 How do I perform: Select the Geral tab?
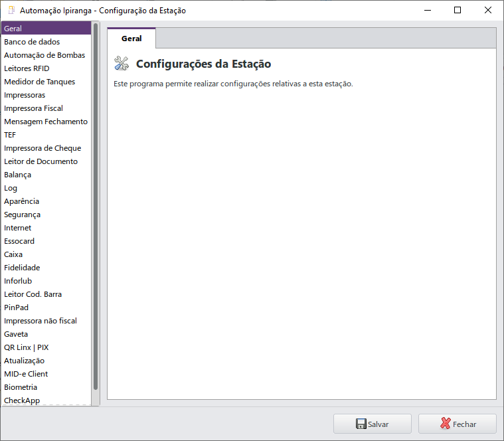[x=131, y=39]
